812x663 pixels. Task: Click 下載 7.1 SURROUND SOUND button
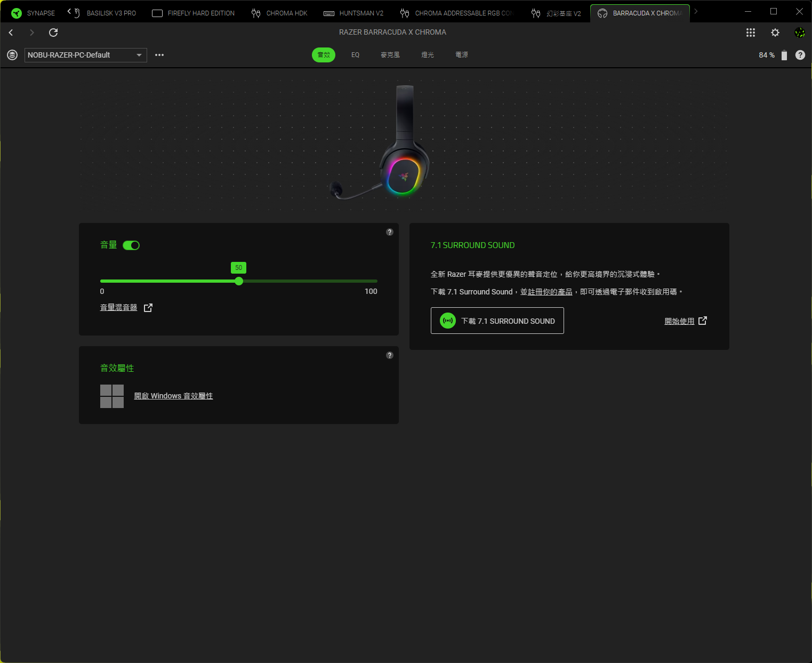pyautogui.click(x=497, y=321)
